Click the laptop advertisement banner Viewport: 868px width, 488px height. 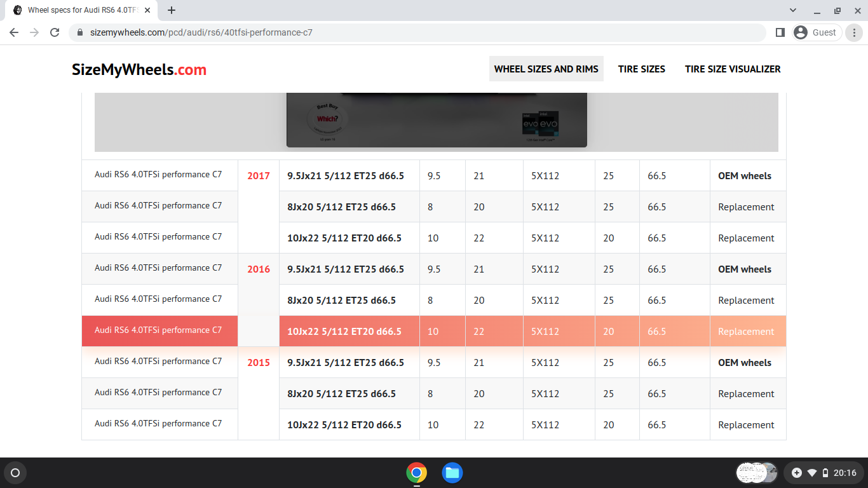[x=436, y=121]
